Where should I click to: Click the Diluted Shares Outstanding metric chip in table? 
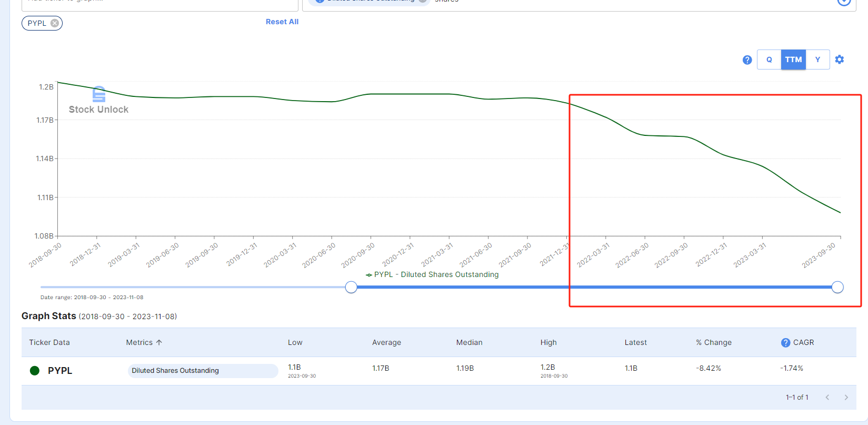tap(203, 371)
